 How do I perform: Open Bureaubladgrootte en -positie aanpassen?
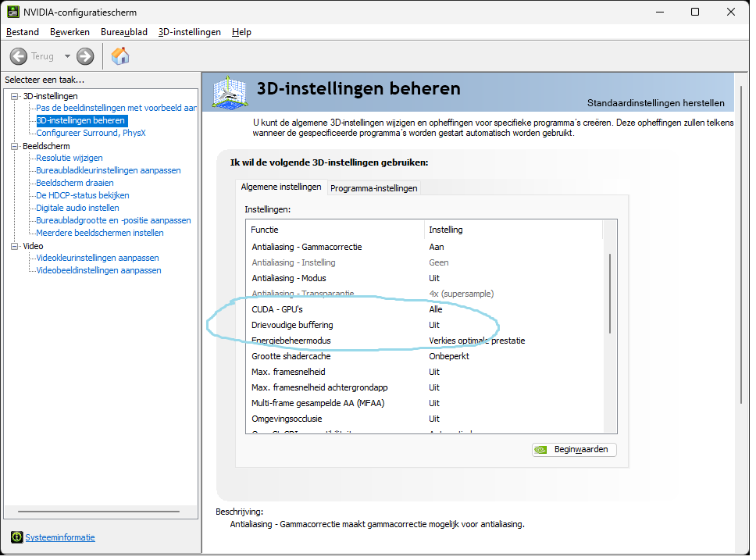coord(113,221)
